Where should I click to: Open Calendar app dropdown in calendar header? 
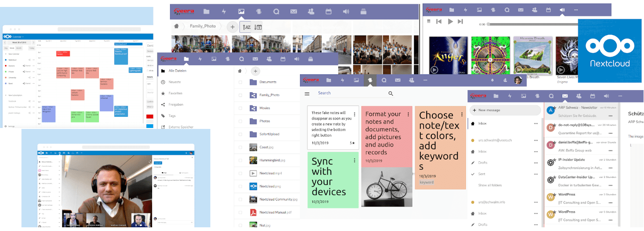(18, 36)
